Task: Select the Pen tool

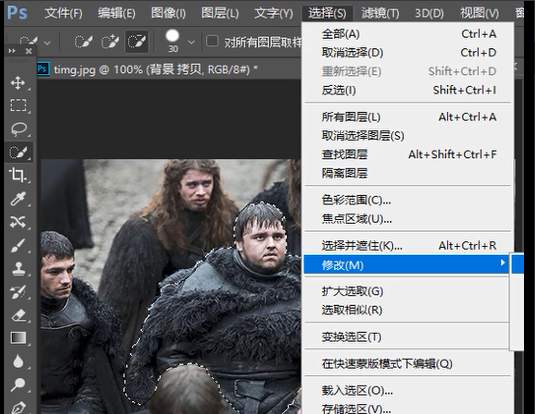Action: (x=18, y=407)
